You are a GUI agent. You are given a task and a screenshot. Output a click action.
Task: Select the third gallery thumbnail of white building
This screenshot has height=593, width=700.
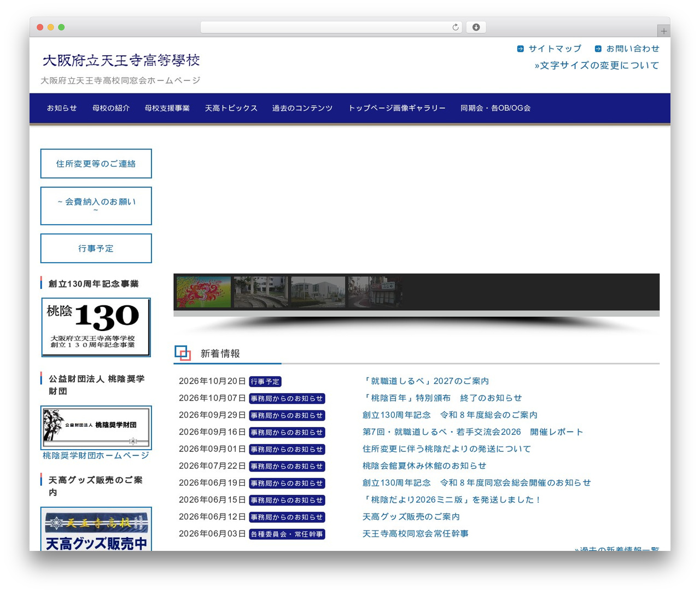click(318, 292)
